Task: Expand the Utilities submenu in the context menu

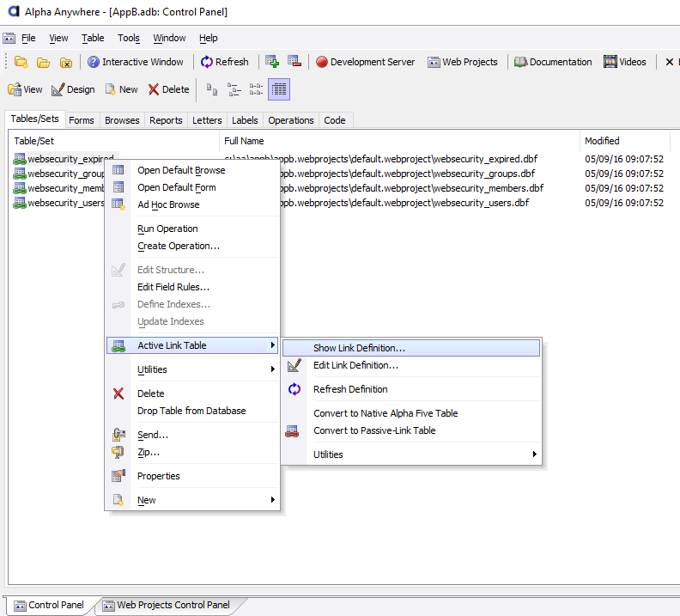Action: [192, 369]
